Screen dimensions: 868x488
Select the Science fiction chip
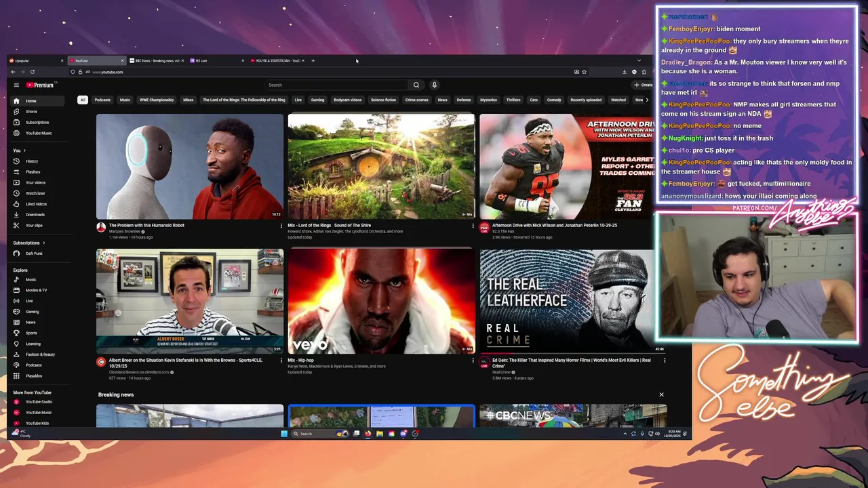383,100
